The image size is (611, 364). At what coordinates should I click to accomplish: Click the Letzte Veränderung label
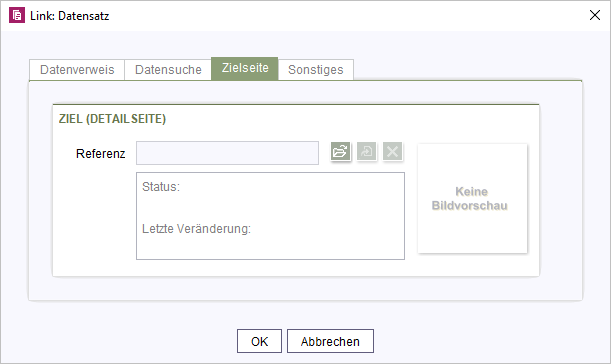coord(196,229)
